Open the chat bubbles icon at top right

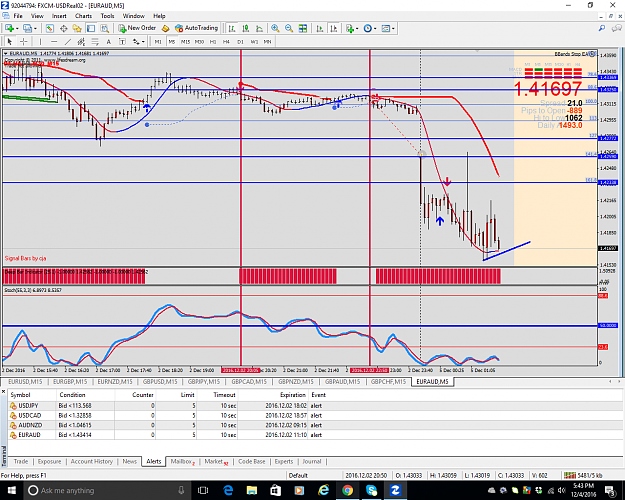coord(617,28)
